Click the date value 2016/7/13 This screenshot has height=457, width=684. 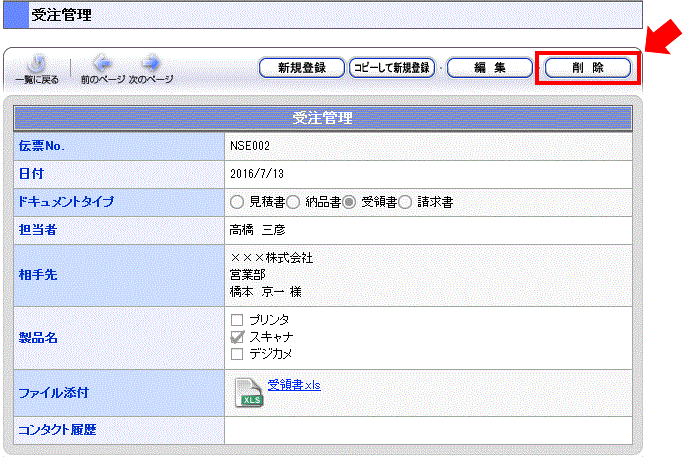click(x=254, y=174)
